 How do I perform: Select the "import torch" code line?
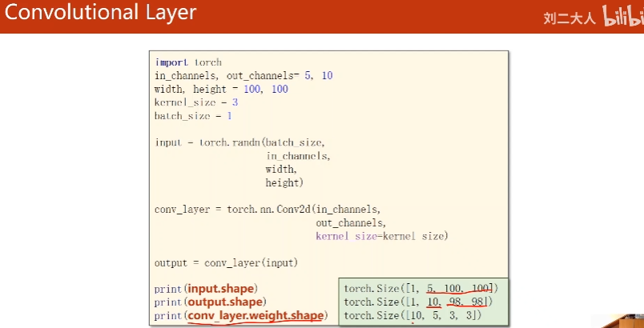click(x=188, y=62)
